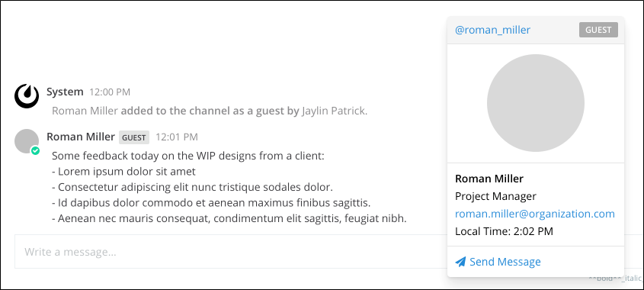
Task: Click the paper plane Send Message icon
Action: [x=461, y=262]
